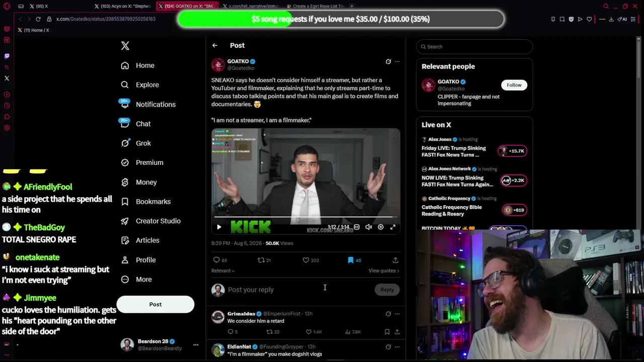Play the SNEAKO video
The image size is (644, 362).
[219, 227]
